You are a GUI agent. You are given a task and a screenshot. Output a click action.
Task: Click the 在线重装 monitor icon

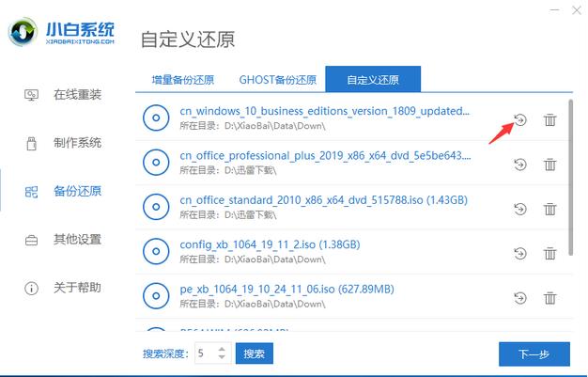point(31,95)
